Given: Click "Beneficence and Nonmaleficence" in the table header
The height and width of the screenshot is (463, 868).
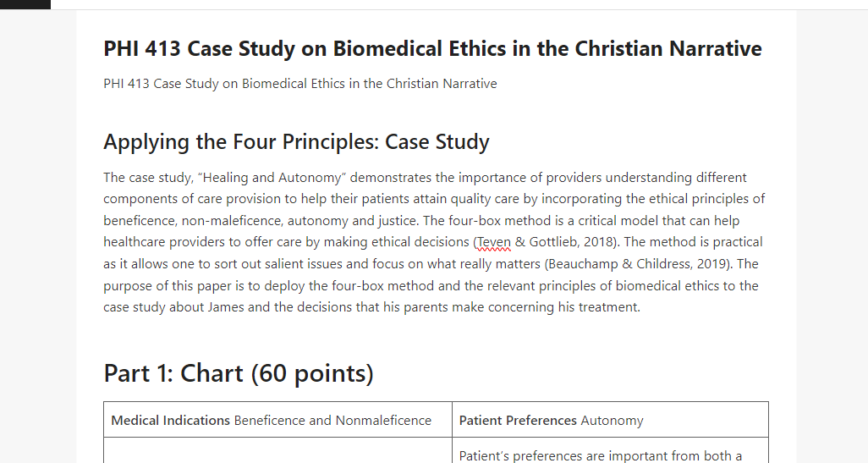Looking at the screenshot, I should click(x=332, y=421).
